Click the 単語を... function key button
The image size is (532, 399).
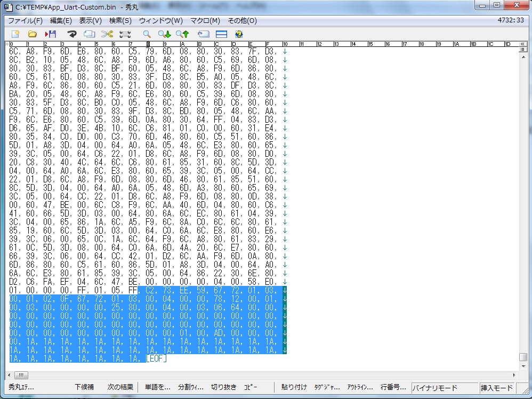coord(158,387)
